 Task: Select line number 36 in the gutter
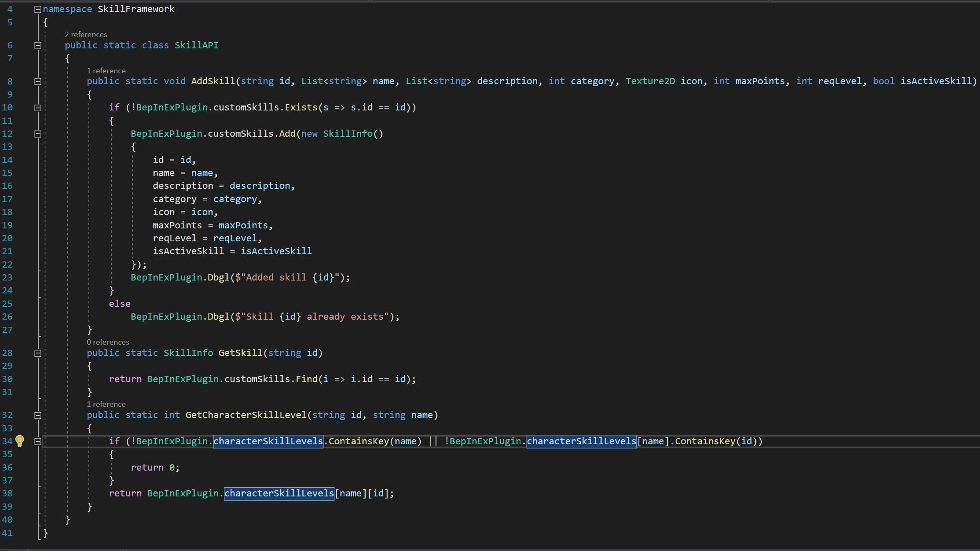pyautogui.click(x=8, y=468)
